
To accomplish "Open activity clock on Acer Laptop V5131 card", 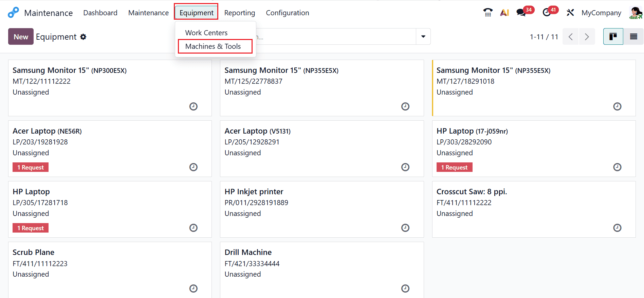I will coord(405,167).
